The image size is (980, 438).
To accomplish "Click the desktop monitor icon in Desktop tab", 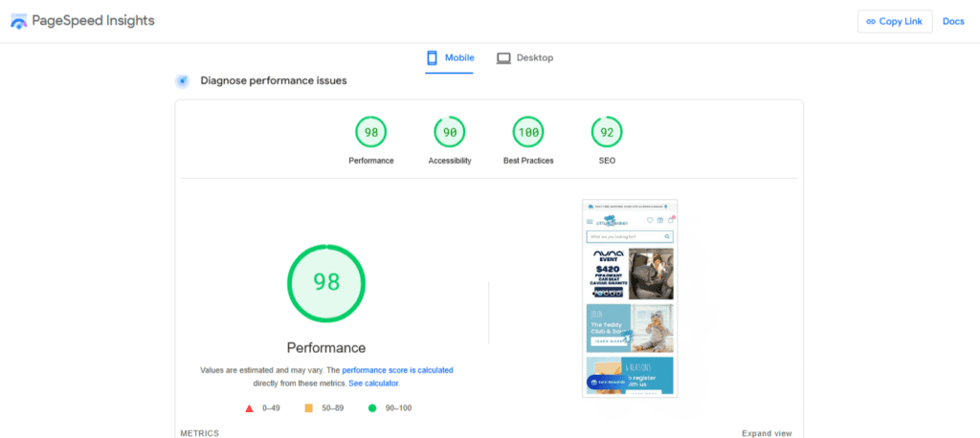I will tap(503, 58).
